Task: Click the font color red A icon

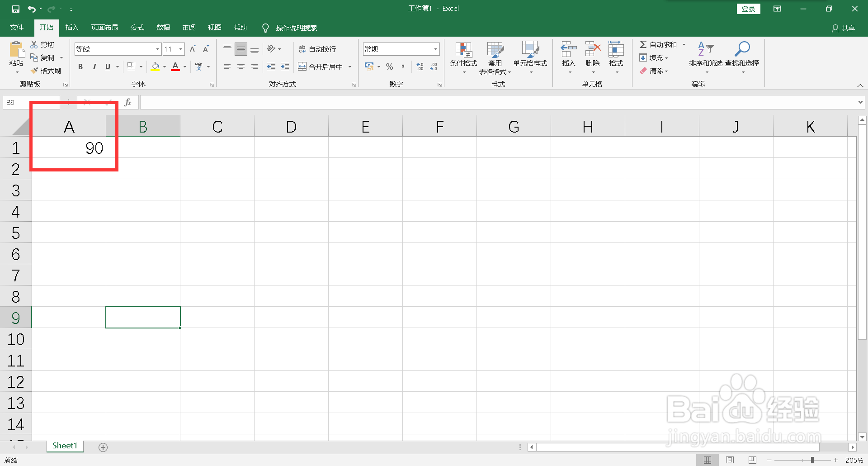Action: [x=175, y=67]
